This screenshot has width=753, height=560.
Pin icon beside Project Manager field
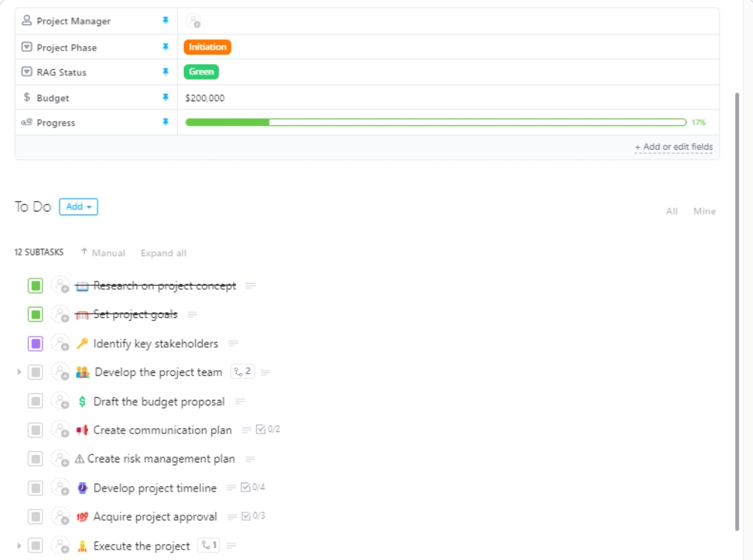(x=165, y=20)
